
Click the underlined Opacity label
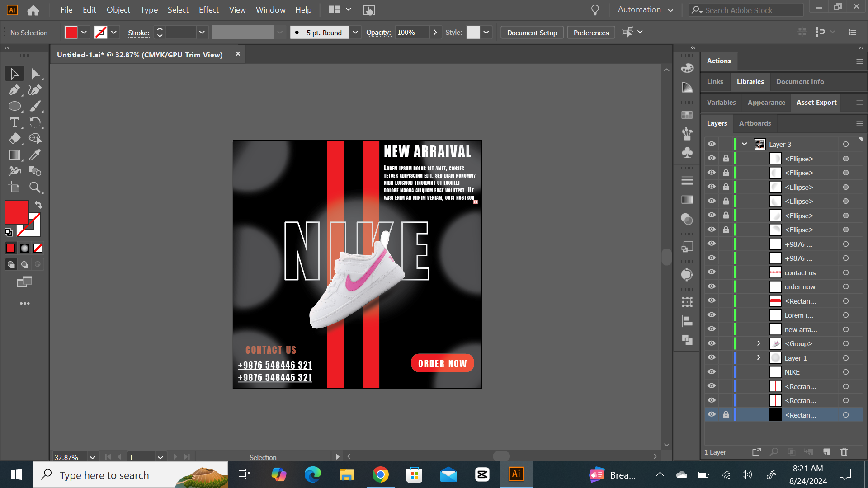click(378, 33)
